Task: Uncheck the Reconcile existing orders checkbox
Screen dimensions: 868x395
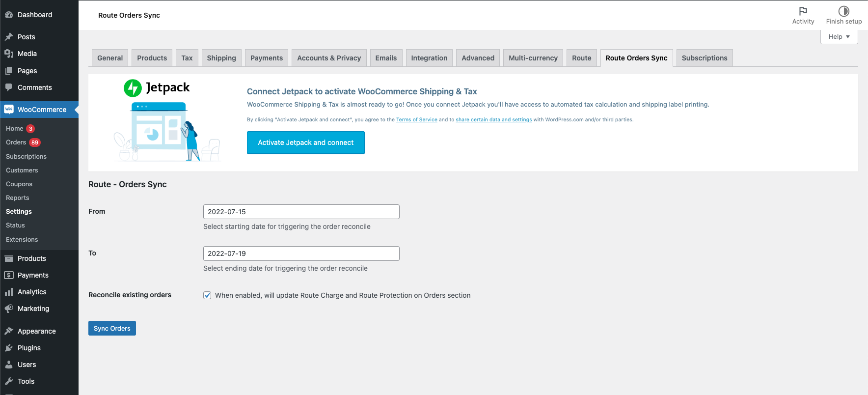Action: [x=207, y=295]
